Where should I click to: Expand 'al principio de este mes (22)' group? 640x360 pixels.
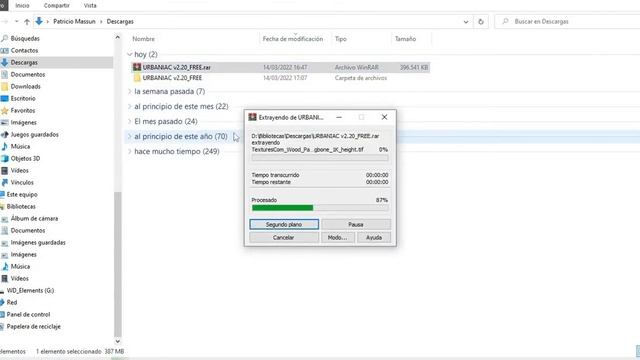point(129,107)
